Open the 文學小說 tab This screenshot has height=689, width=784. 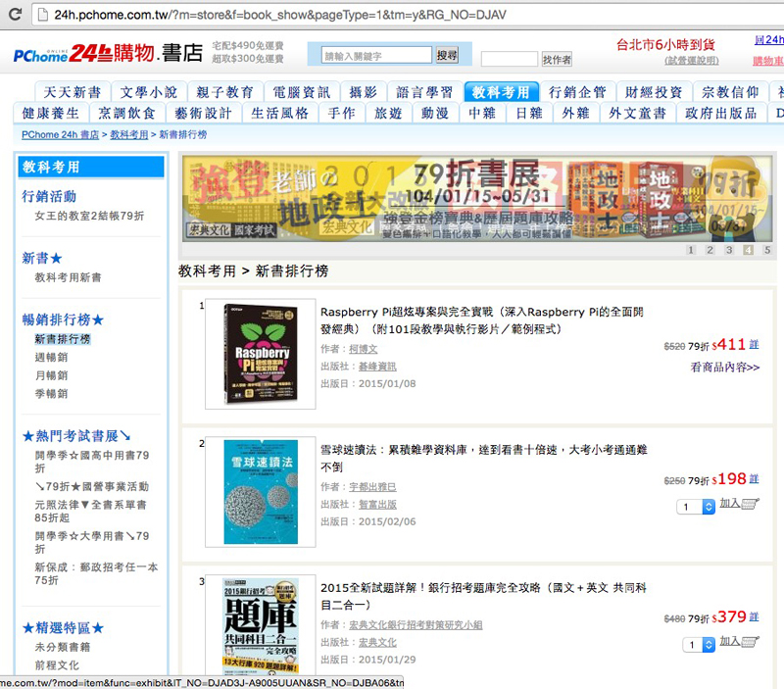(x=149, y=92)
